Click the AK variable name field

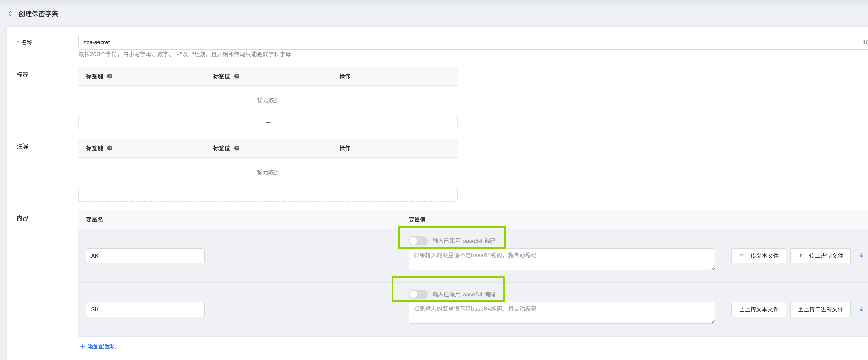[145, 256]
